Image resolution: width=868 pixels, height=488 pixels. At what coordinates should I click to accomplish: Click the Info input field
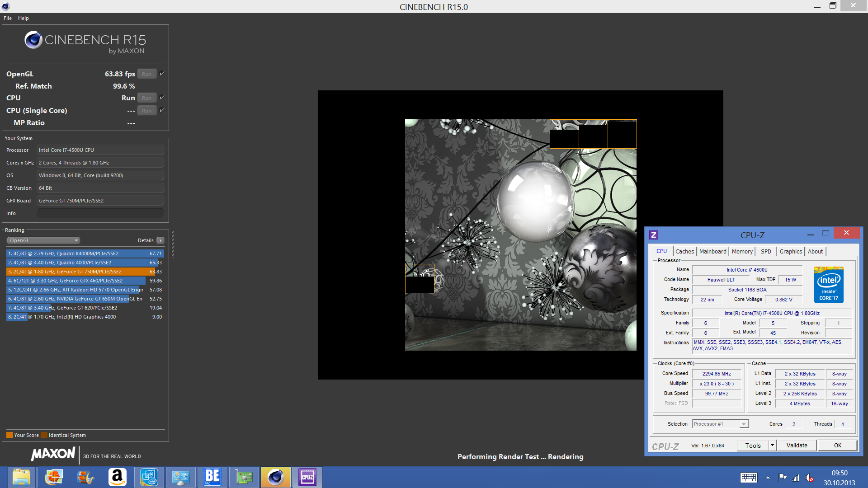tap(100, 213)
